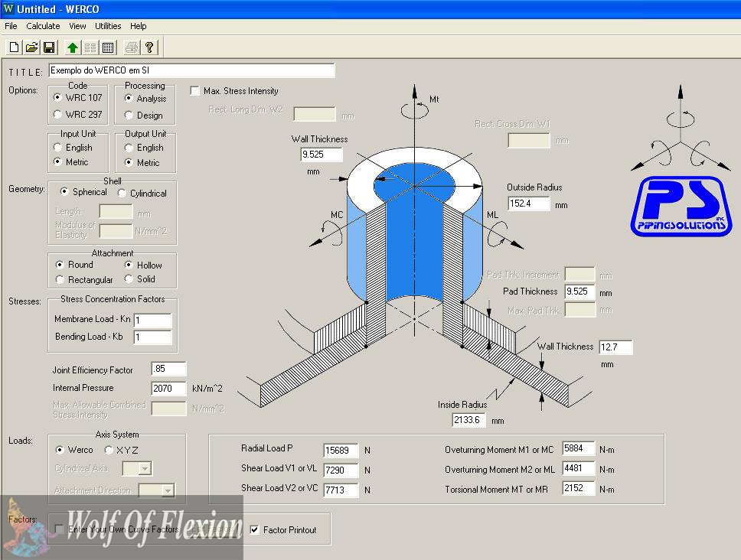
Task: Open the Help menu
Action: pyautogui.click(x=139, y=26)
